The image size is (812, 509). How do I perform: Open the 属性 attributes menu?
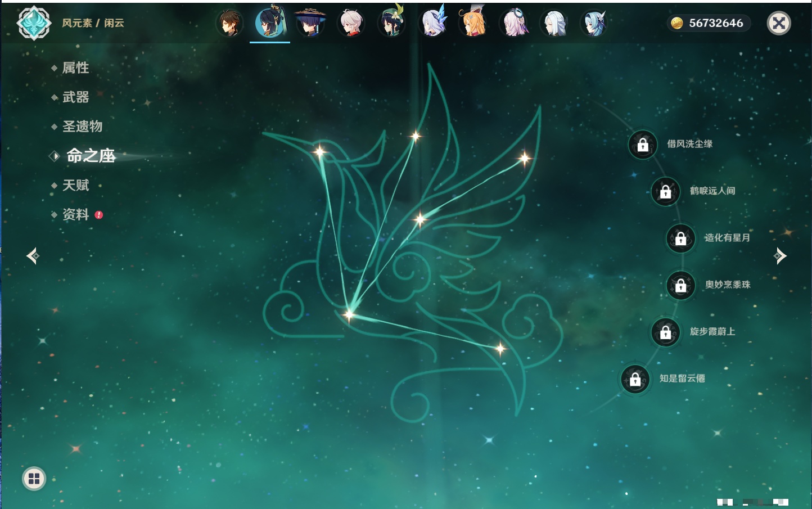pos(75,68)
